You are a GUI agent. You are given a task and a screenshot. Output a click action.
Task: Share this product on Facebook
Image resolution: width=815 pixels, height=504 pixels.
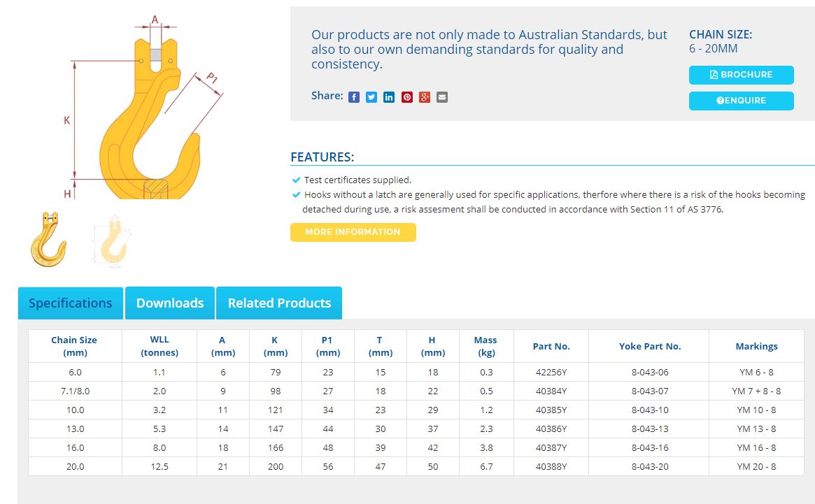354,97
